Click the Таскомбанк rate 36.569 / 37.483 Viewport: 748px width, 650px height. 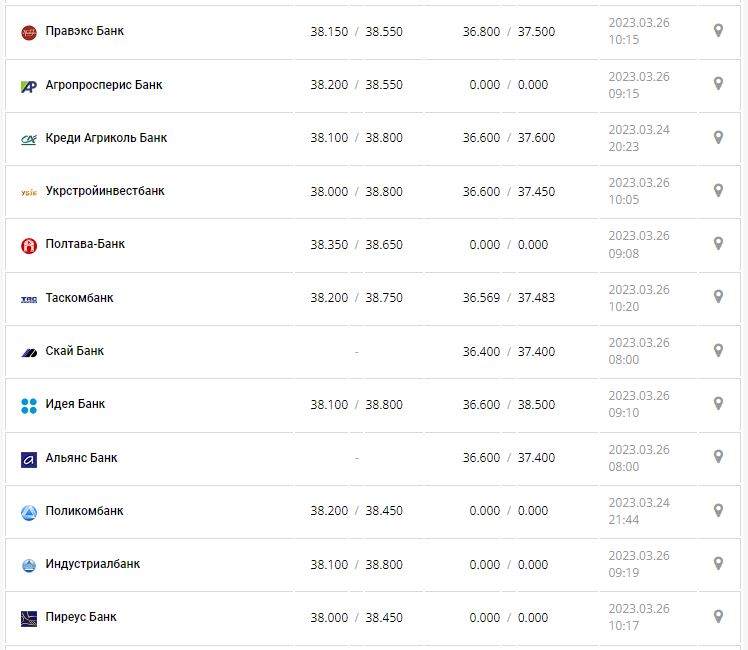(x=509, y=298)
